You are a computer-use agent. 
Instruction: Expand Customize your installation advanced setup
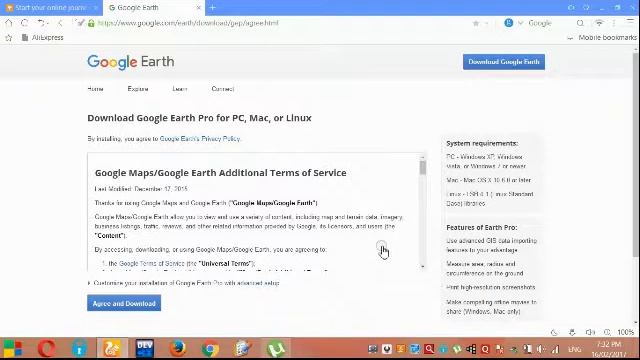(x=183, y=283)
